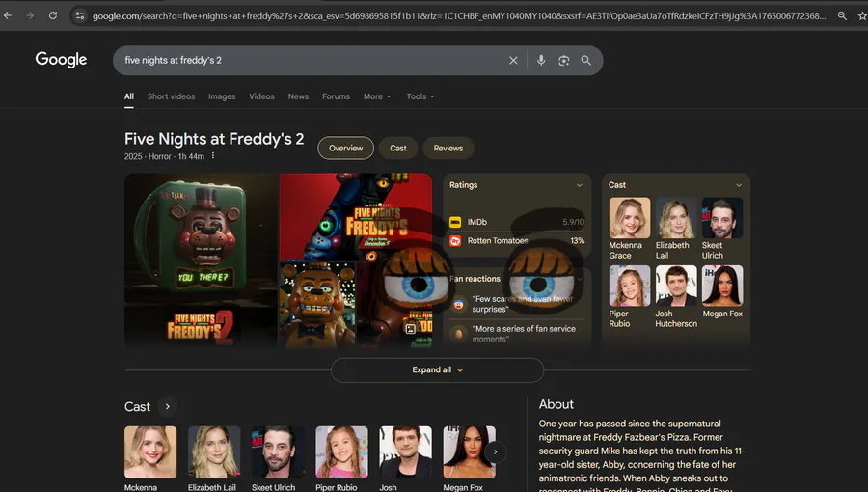Click the emoji beside "Few scares" reaction
868x492 pixels.
[458, 304]
